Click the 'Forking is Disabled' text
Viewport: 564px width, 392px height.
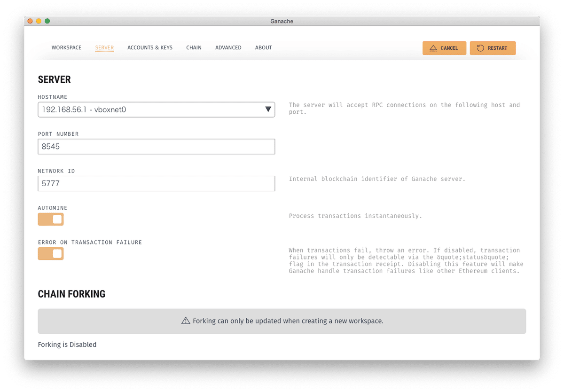point(67,345)
